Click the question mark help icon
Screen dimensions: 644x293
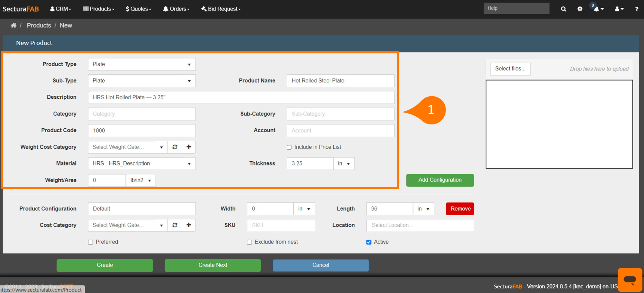tap(636, 9)
